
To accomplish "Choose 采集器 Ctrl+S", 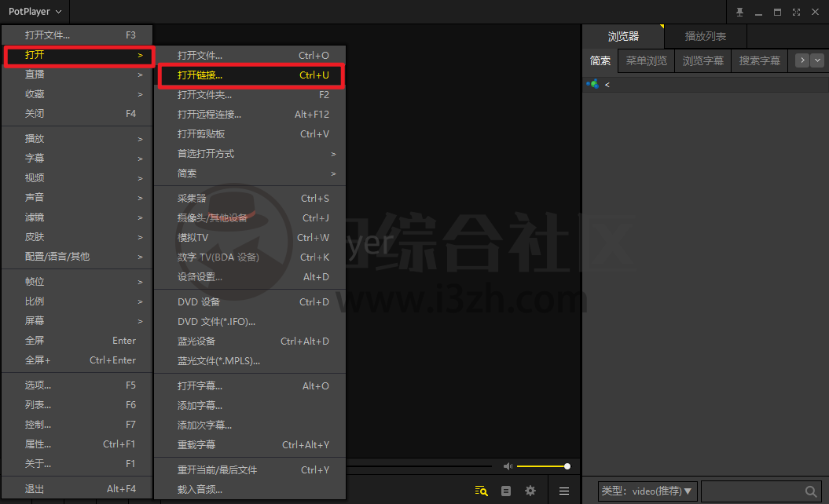I will 250,199.
